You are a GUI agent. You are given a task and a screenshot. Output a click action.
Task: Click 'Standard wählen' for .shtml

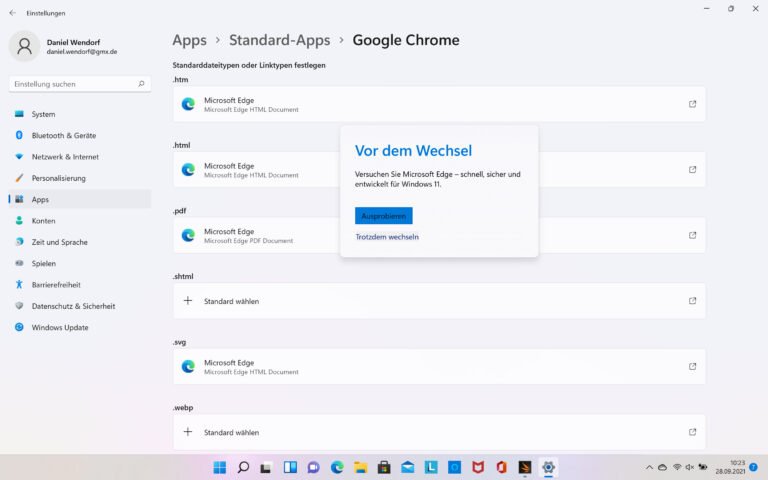tap(439, 301)
